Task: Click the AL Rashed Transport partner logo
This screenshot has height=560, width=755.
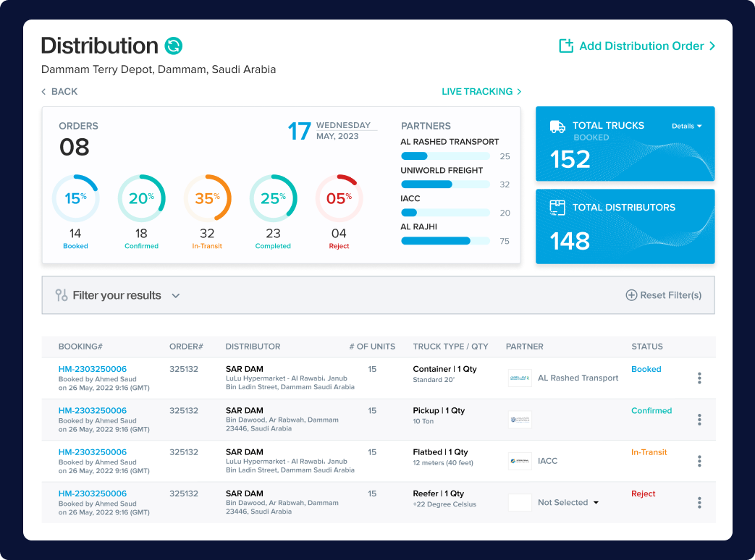Action: (520, 378)
